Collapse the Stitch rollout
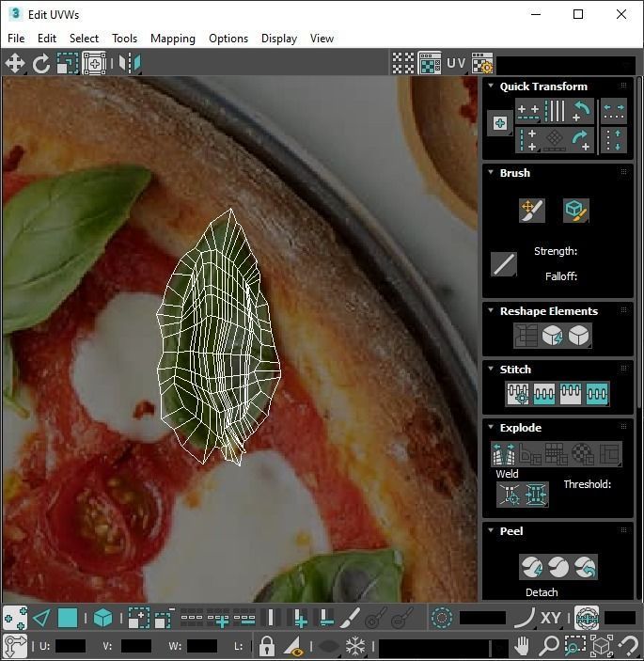 pyautogui.click(x=491, y=369)
